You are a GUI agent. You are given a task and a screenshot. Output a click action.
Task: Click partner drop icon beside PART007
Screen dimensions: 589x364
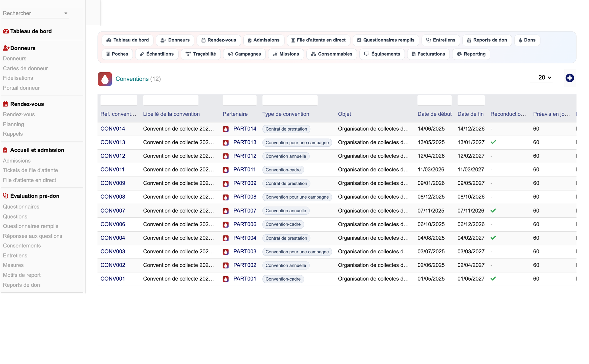(x=226, y=211)
